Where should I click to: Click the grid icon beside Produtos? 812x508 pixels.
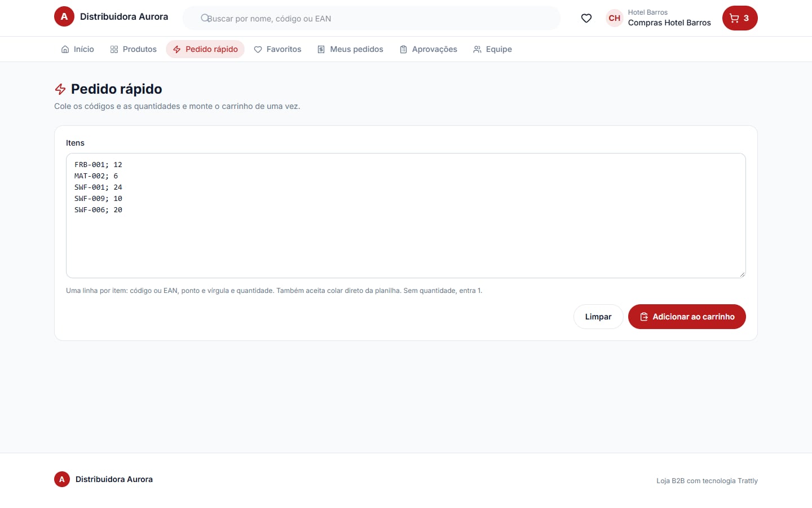point(114,49)
